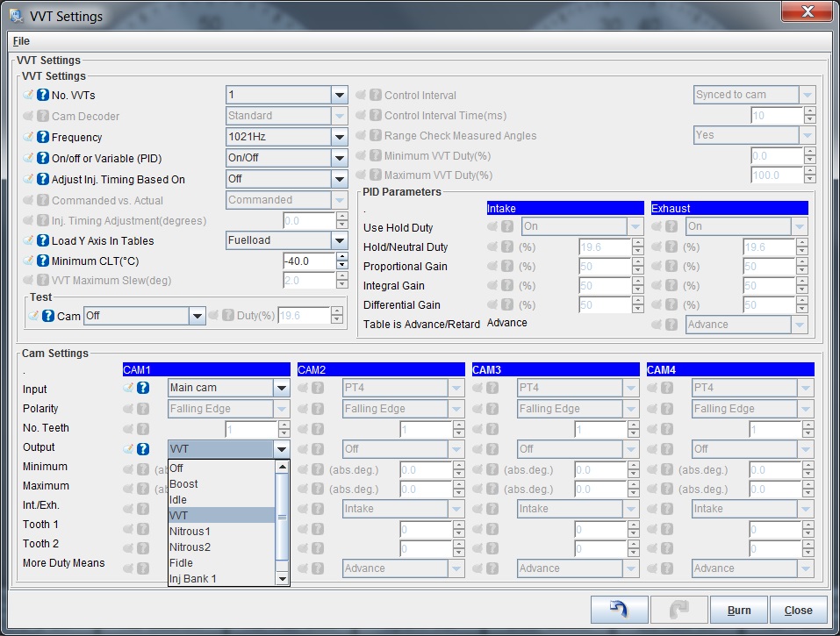
Task: Open help for Load Y Axis In Tables
Action: pos(43,241)
